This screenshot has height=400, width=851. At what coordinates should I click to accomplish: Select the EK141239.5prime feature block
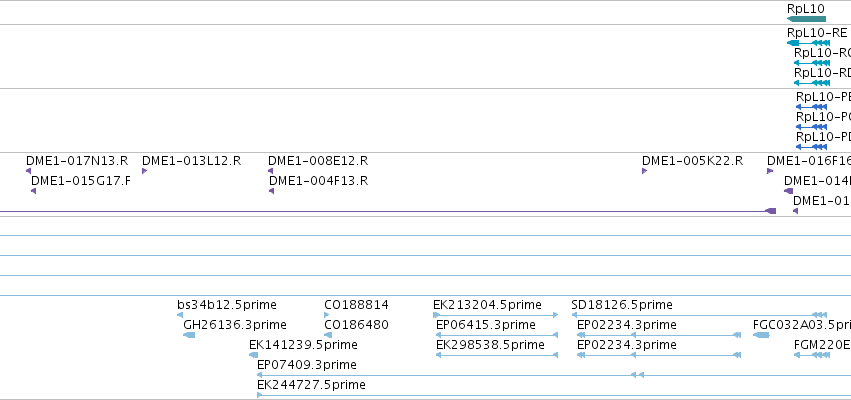click(x=253, y=355)
